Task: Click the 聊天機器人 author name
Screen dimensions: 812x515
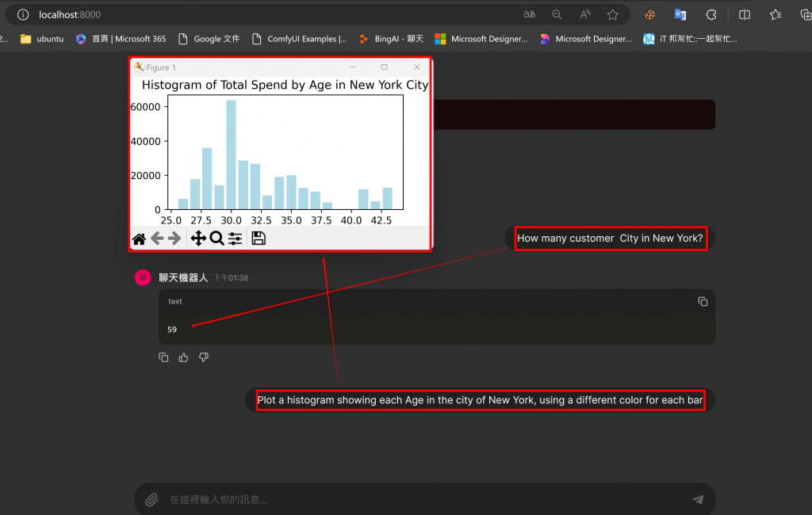Action: [183, 277]
